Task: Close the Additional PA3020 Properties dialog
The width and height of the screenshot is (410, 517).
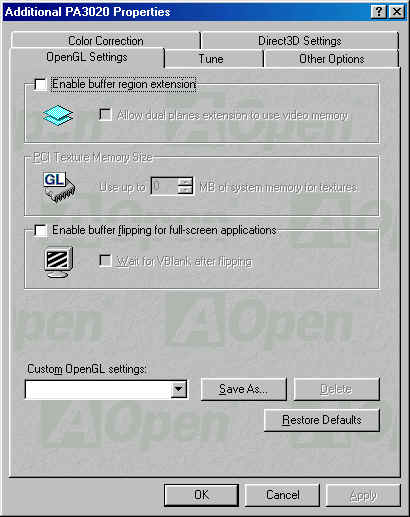Action: click(397, 12)
